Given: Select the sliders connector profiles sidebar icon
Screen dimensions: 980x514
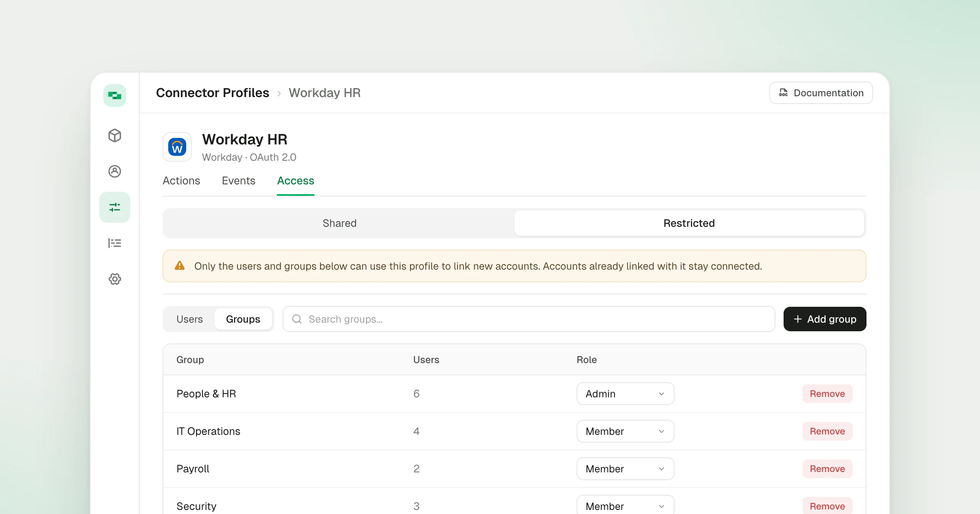Looking at the screenshot, I should (x=115, y=207).
